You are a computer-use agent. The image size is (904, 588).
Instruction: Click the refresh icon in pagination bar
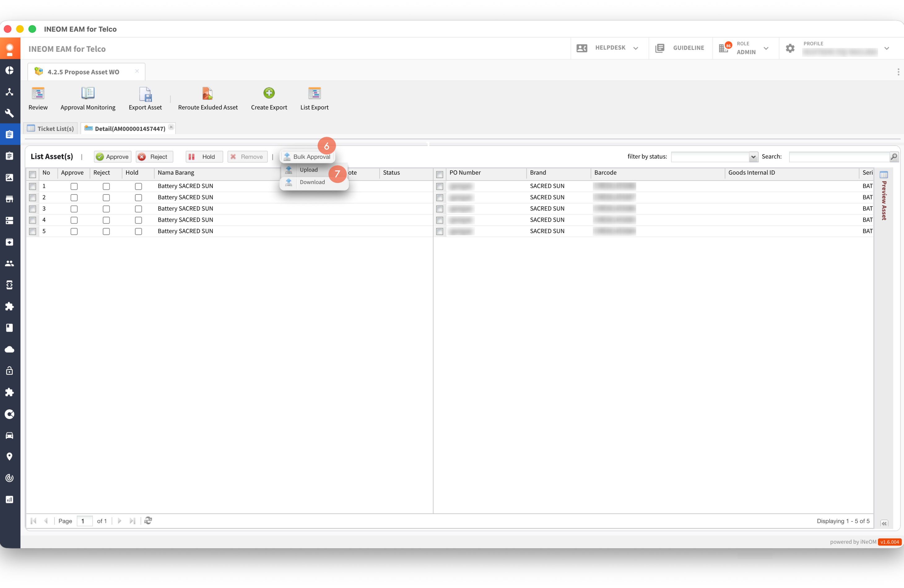coord(148,520)
